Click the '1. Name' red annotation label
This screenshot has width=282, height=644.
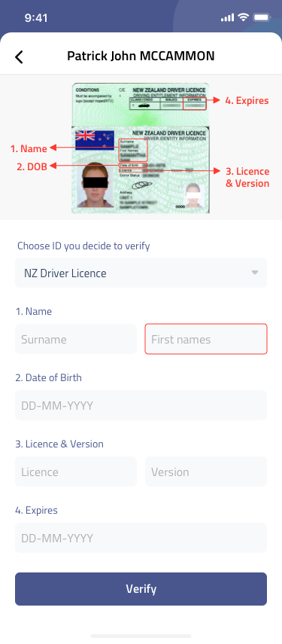coord(29,148)
